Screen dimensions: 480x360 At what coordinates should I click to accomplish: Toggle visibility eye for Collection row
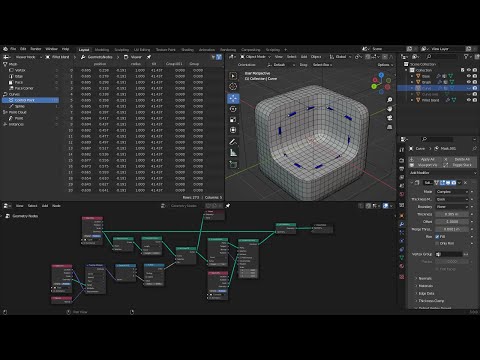469,70
